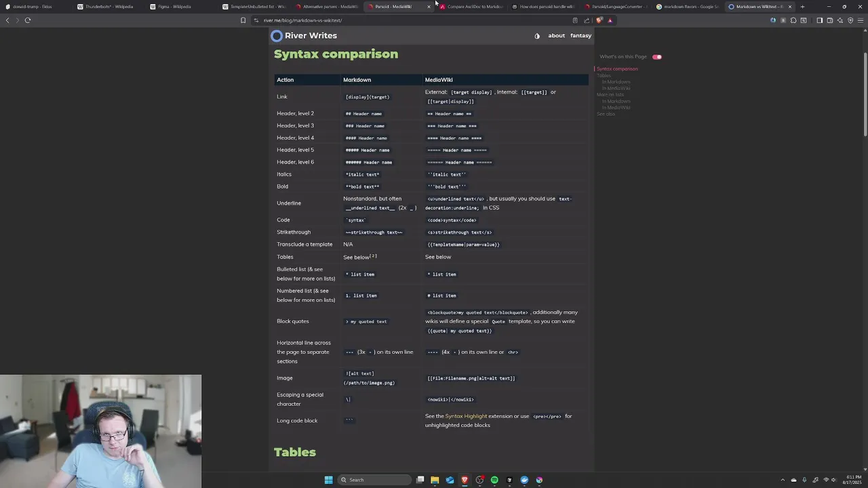
Task: Open Spotify from the taskbar
Action: pos(494,480)
